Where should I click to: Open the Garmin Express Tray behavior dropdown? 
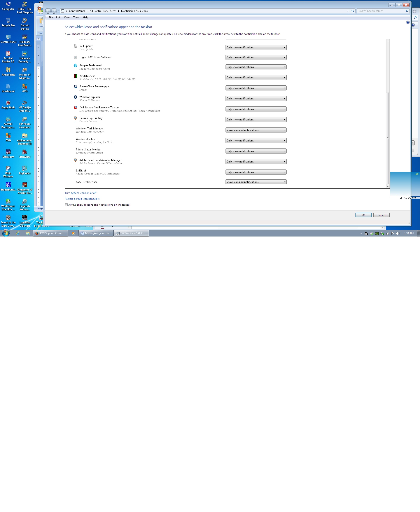(x=256, y=120)
